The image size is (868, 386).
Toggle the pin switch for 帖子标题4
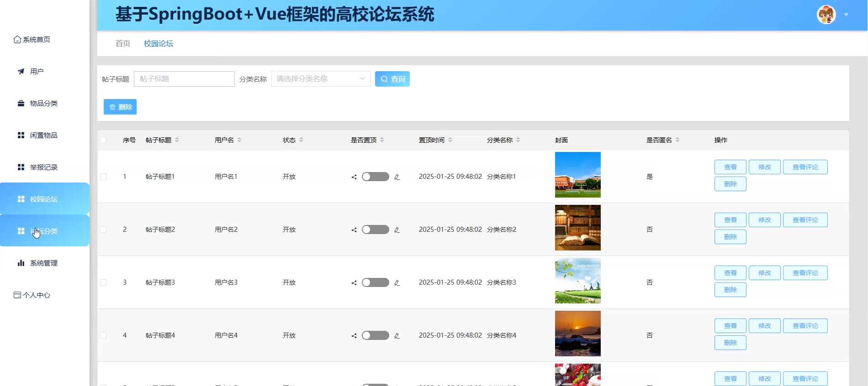pyautogui.click(x=376, y=335)
